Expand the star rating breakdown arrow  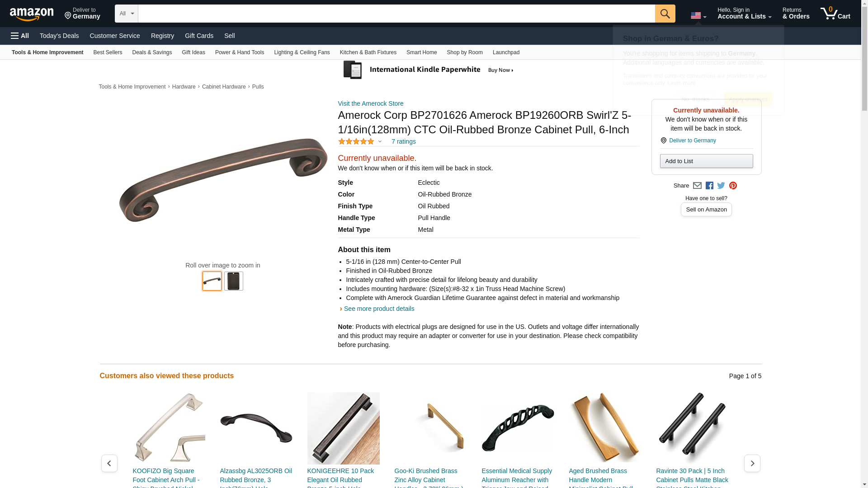click(380, 141)
